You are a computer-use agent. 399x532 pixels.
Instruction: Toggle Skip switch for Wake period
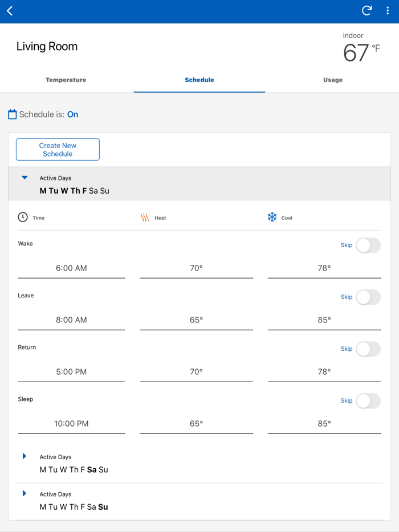(368, 245)
